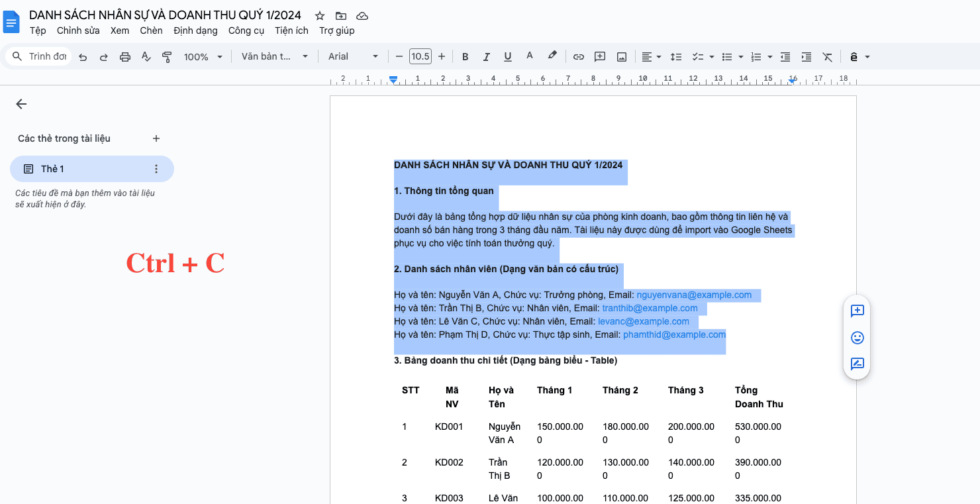Click the font size input field
The height and width of the screenshot is (504, 980).
pyautogui.click(x=420, y=56)
